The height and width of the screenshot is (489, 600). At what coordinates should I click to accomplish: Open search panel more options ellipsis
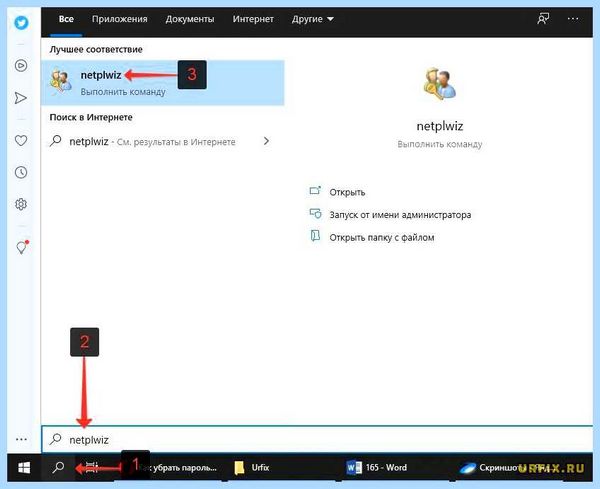coord(573,19)
